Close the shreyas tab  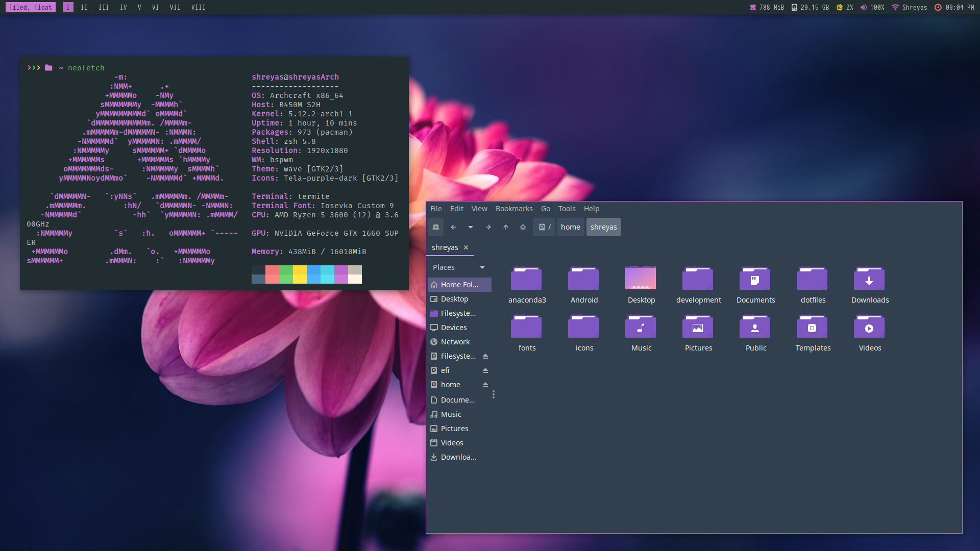(x=466, y=247)
